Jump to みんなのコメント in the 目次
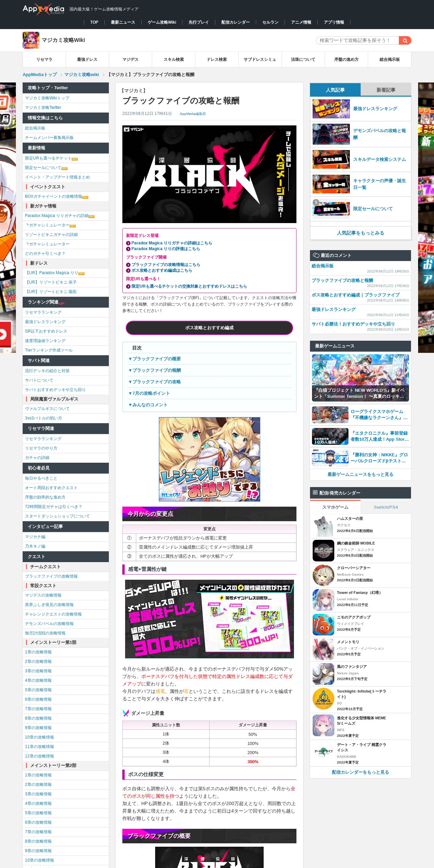This screenshot has height=868, width=434. click(148, 405)
